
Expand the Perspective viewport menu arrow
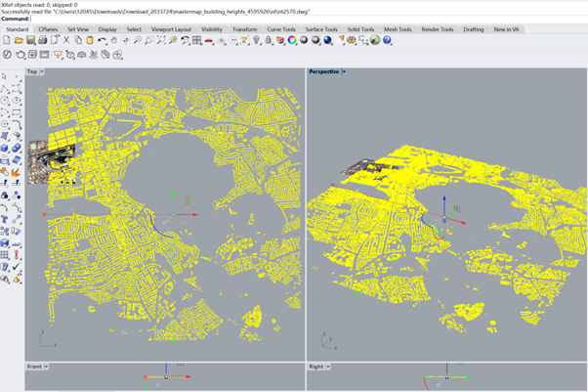tap(345, 72)
